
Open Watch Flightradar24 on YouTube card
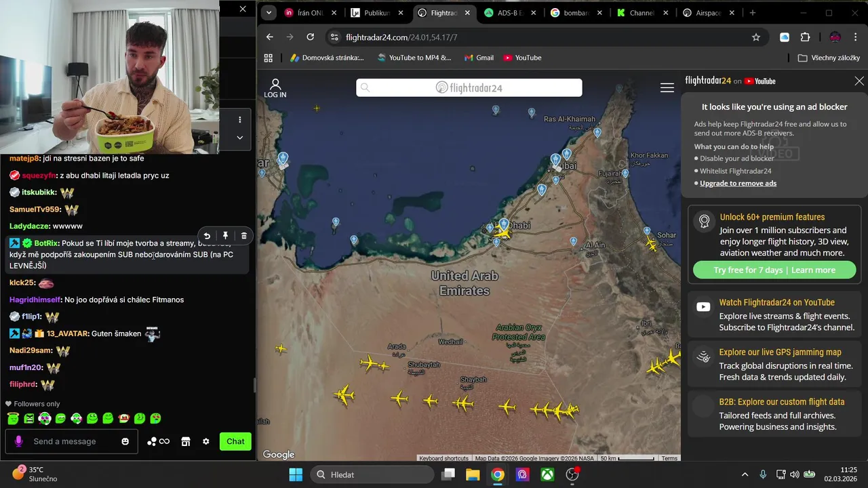[774, 314]
